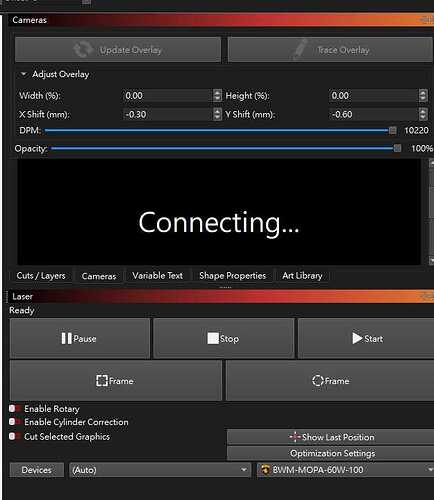Screen dimensions: 434x500
Task: Pause the laser job
Action: pyautogui.click(x=80, y=339)
